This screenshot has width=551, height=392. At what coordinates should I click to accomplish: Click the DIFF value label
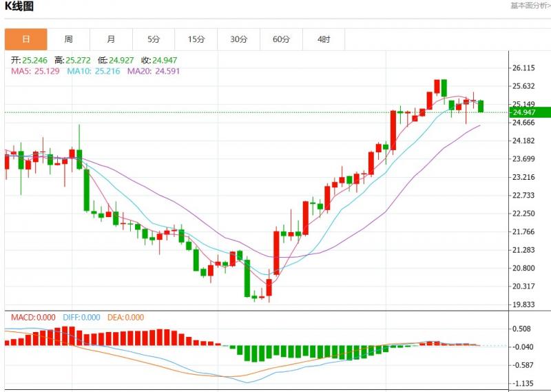81,318
